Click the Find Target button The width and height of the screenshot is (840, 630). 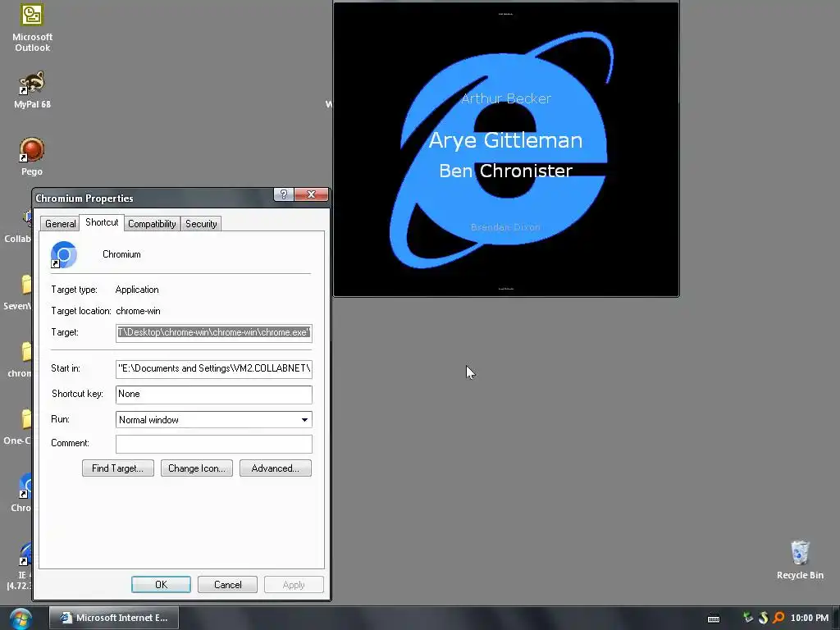[x=118, y=468]
